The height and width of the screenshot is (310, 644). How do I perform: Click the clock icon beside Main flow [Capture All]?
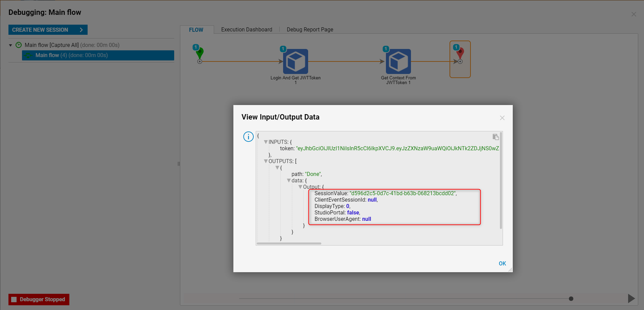click(19, 45)
